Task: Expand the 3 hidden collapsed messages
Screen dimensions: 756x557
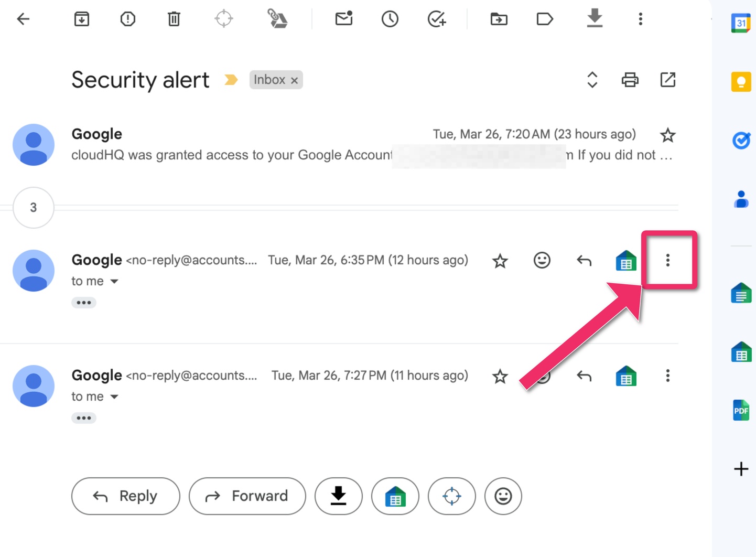Action: [x=34, y=208]
